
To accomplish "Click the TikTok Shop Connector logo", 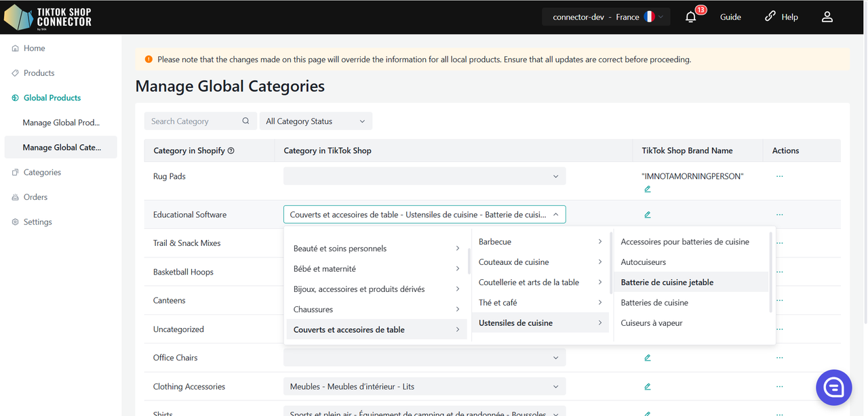I will click(x=47, y=17).
